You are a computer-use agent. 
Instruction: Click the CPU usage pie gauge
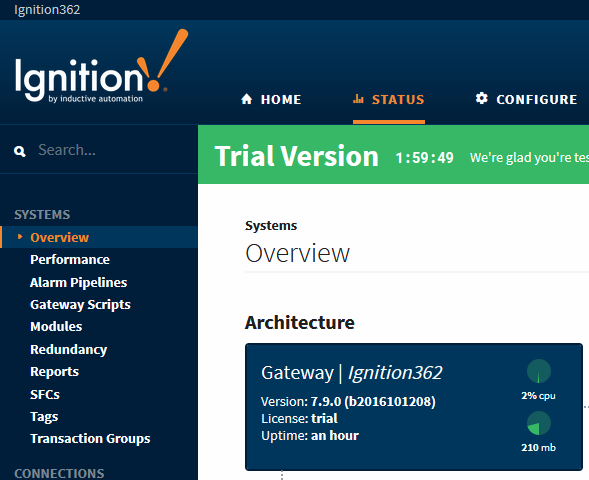tap(539, 371)
